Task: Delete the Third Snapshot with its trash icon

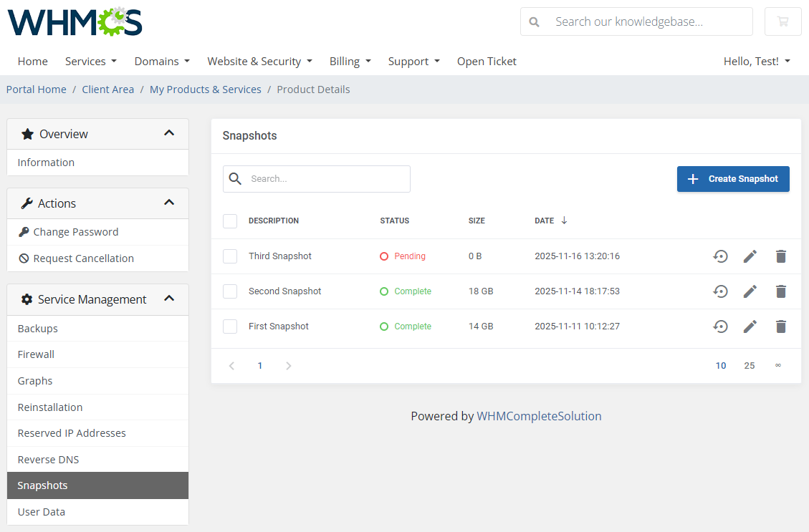Action: pyautogui.click(x=780, y=256)
